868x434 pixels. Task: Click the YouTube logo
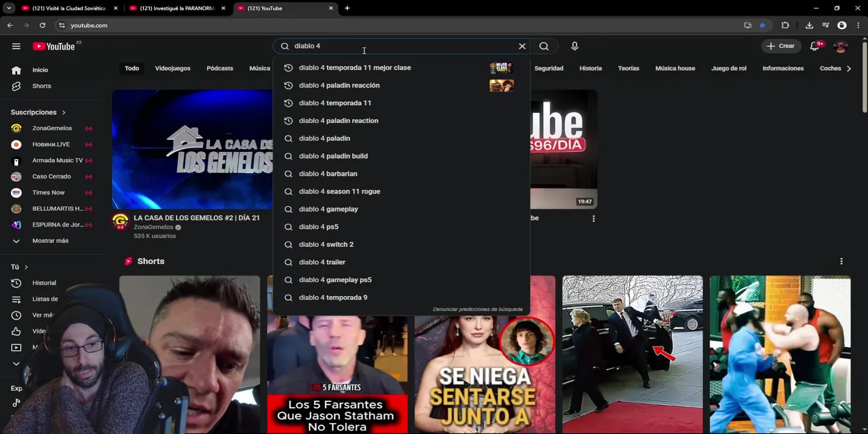(x=54, y=46)
